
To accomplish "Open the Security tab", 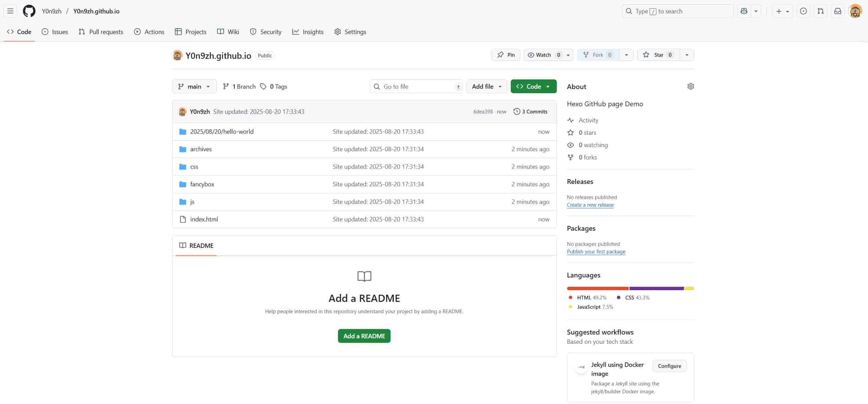I will (x=266, y=32).
